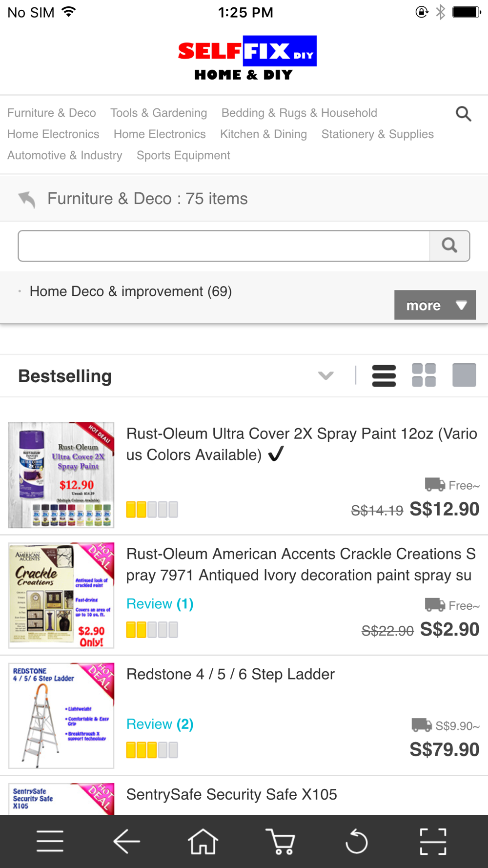
Task: Expand the more subcategories dropdown
Action: click(435, 305)
